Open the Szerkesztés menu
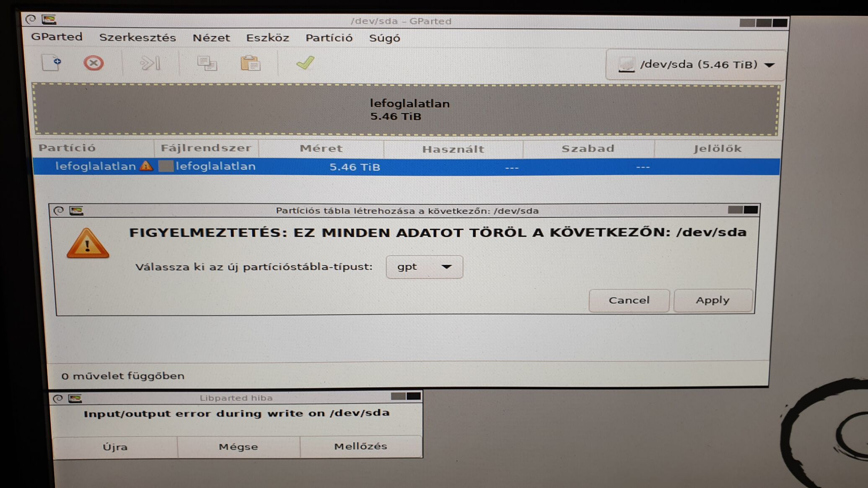 point(137,38)
